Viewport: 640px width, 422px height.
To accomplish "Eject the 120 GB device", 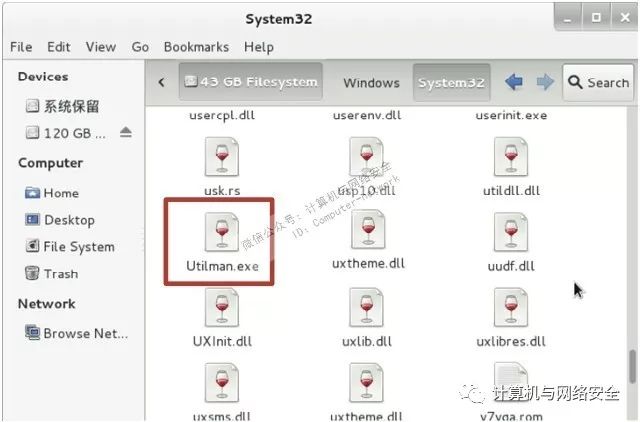I will (x=126, y=132).
